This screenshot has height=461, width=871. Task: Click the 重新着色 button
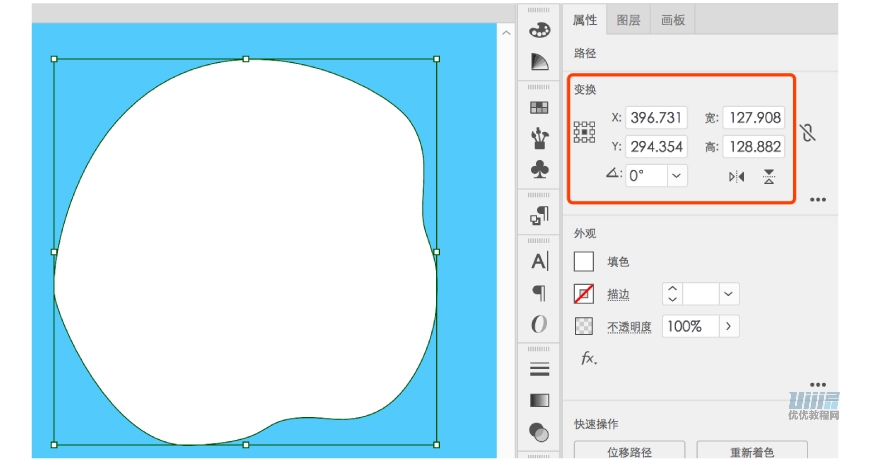tap(752, 450)
